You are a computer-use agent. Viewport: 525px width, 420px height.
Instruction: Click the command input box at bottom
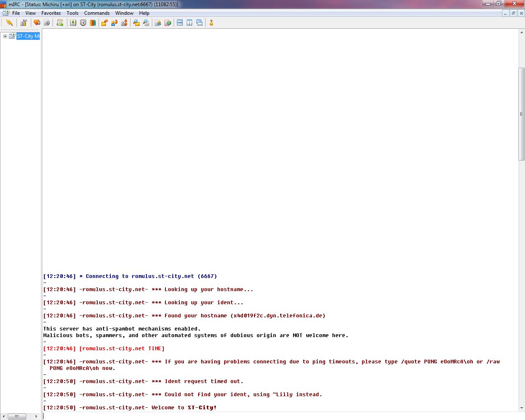point(279,416)
